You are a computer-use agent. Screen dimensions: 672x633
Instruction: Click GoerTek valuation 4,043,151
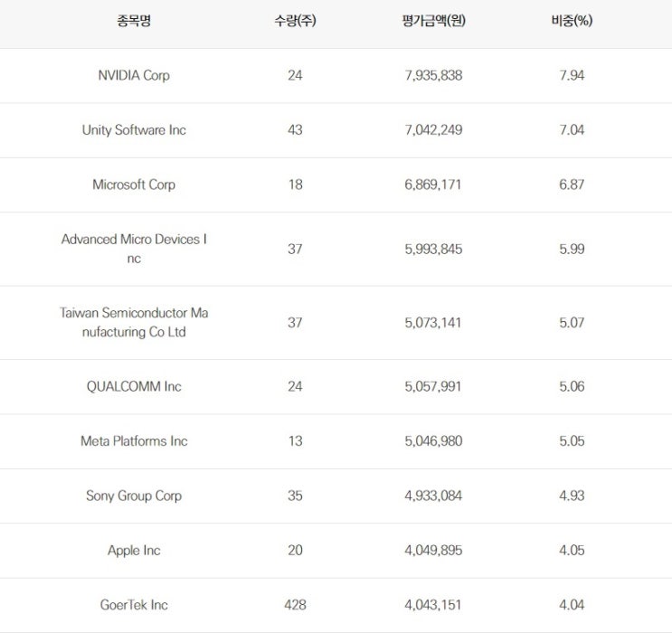pyautogui.click(x=434, y=605)
